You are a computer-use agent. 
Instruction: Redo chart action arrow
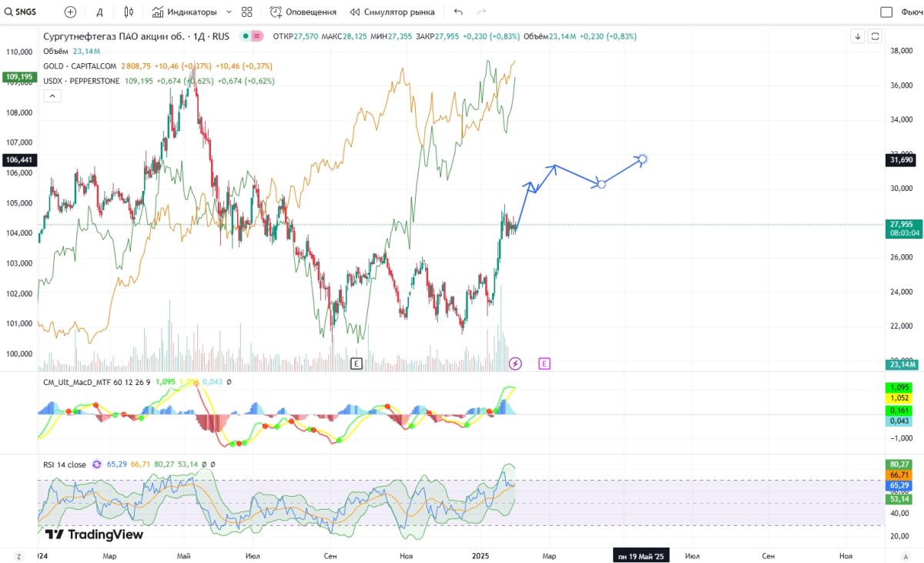click(x=482, y=12)
